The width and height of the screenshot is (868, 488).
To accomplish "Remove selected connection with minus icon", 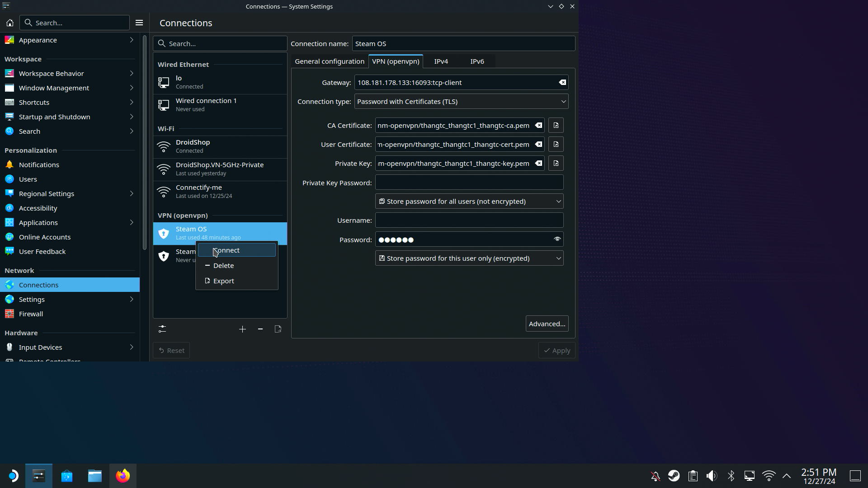I will point(260,329).
